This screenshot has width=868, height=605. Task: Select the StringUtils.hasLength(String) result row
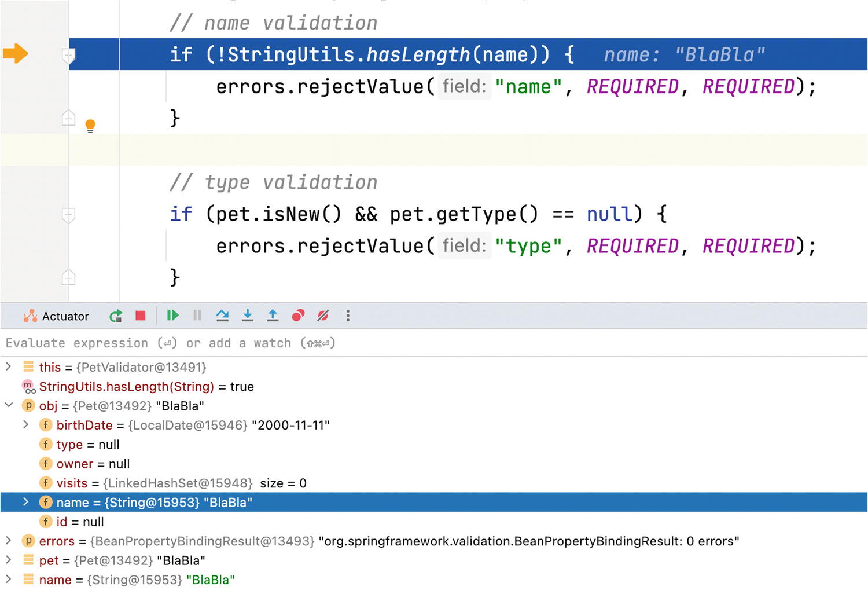coord(126,387)
